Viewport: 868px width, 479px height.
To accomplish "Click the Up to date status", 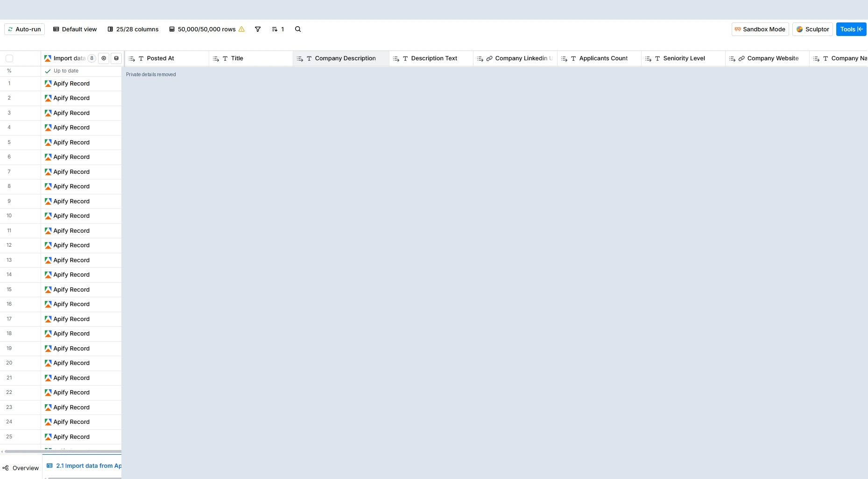I will tap(62, 71).
